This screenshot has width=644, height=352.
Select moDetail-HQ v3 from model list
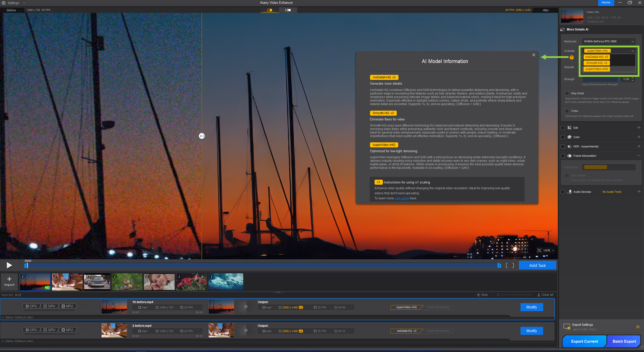[596, 57]
